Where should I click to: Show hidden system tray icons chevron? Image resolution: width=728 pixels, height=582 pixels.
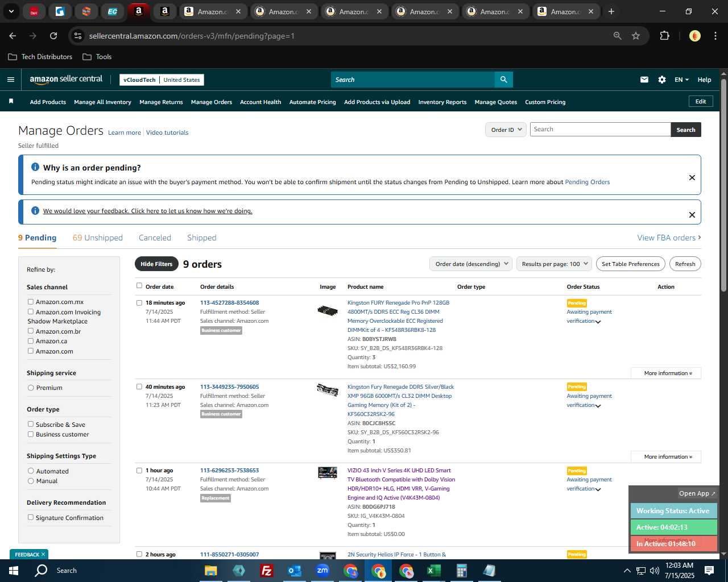coord(627,571)
